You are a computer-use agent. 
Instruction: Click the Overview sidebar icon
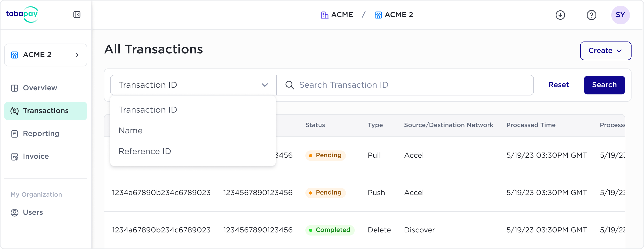(15, 88)
